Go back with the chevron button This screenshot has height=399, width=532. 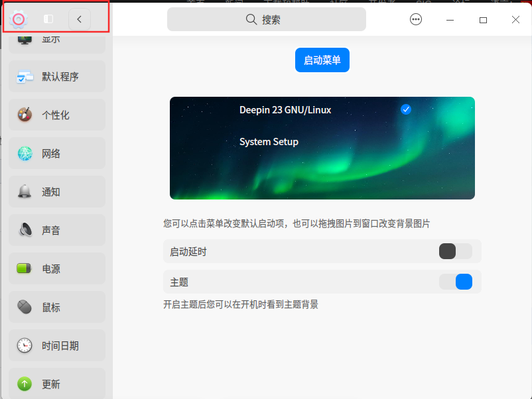click(80, 19)
